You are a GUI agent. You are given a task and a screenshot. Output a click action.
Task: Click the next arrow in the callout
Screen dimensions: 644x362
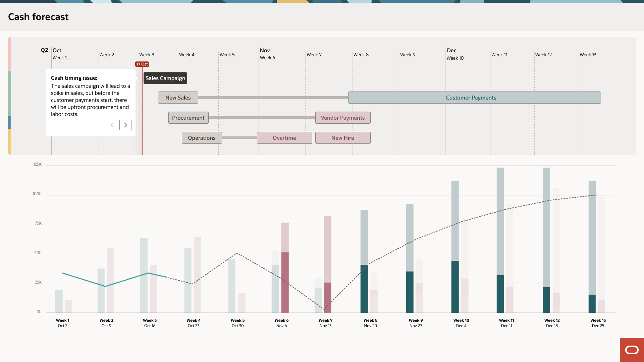(x=125, y=125)
